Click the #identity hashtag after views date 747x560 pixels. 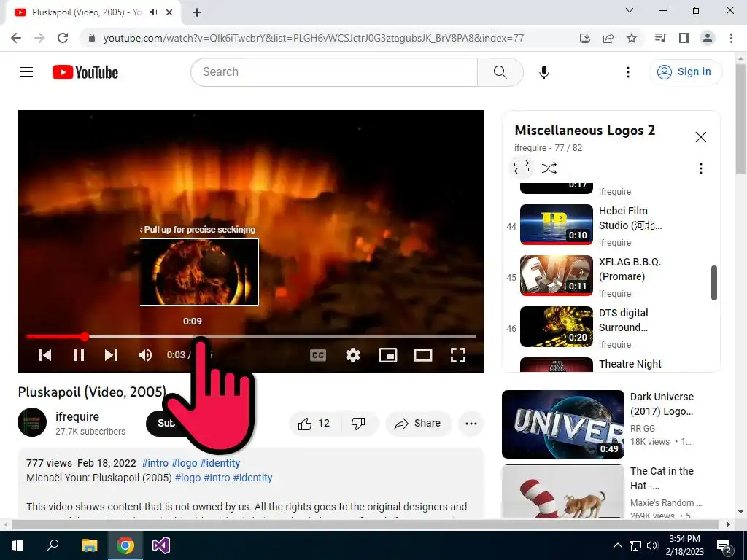220,463
